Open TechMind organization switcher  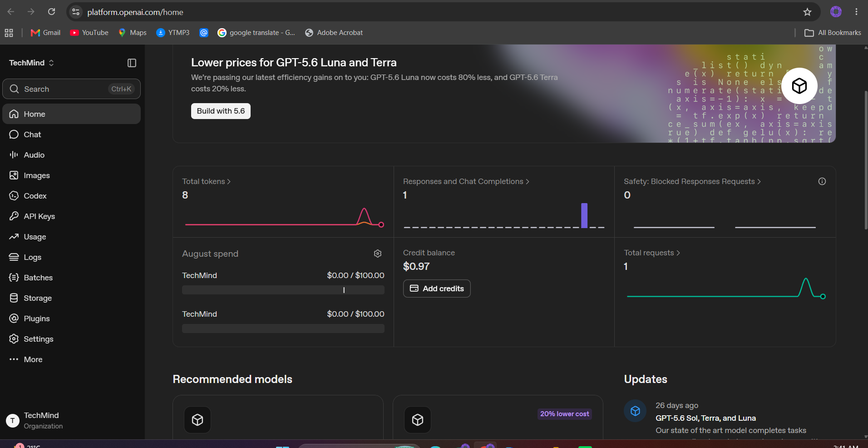click(x=31, y=63)
